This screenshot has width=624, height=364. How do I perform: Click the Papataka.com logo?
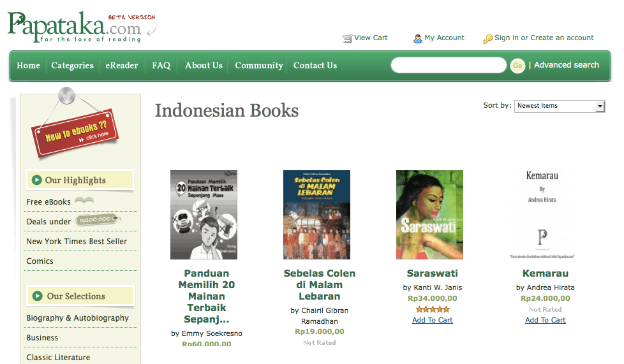(82, 27)
